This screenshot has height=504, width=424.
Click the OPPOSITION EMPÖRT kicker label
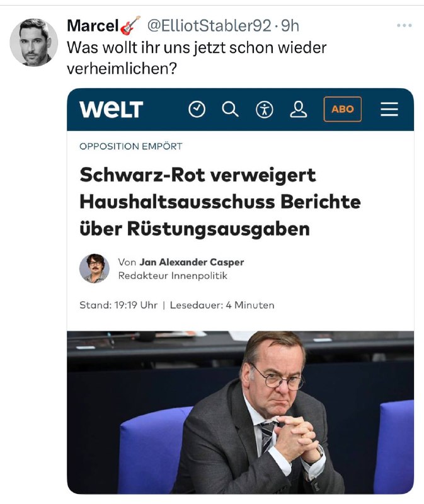point(131,146)
